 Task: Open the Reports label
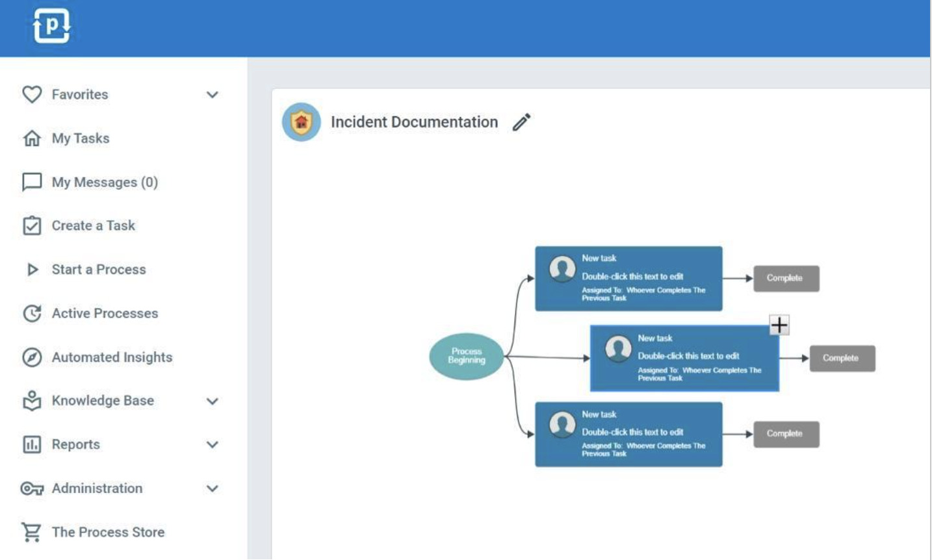tap(76, 444)
